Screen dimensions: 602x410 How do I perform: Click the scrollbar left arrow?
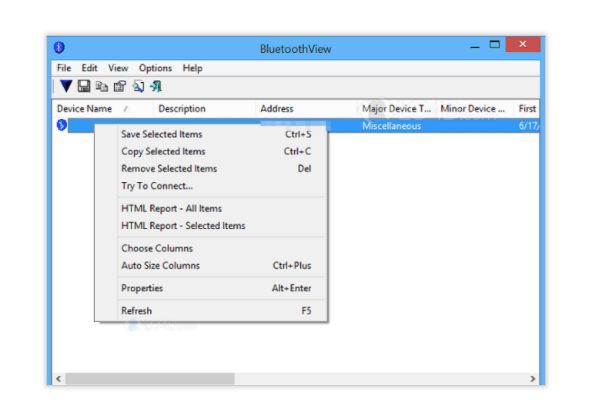click(x=59, y=379)
